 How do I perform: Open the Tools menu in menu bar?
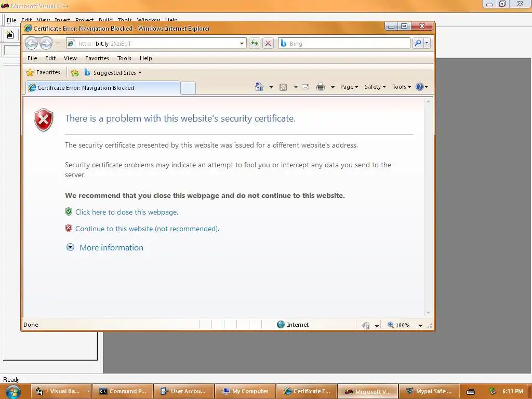pos(124,58)
